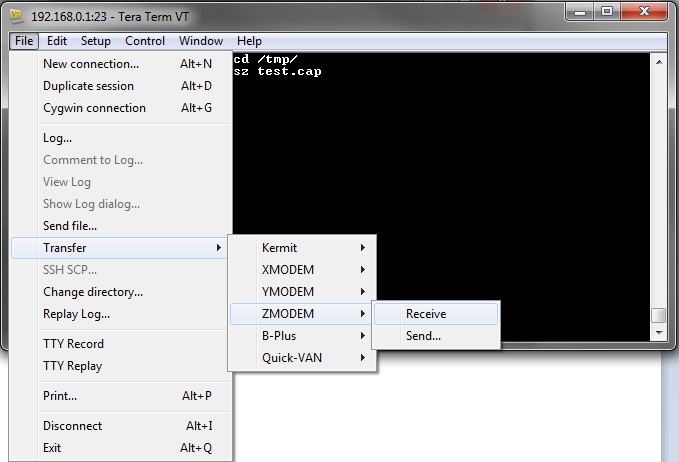This screenshot has height=462, width=679.
Task: Choose New connection... from File menu
Action: [120, 64]
